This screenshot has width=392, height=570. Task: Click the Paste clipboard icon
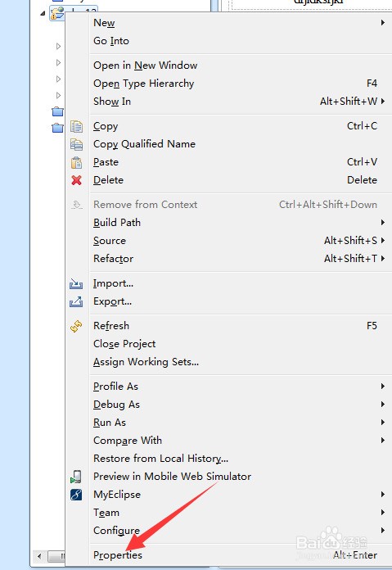click(x=76, y=162)
